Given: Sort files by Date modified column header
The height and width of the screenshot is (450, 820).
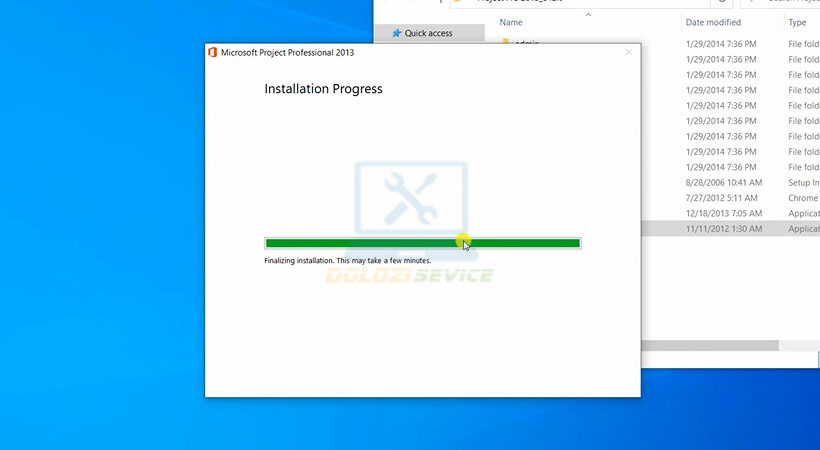Looking at the screenshot, I should click(713, 22).
